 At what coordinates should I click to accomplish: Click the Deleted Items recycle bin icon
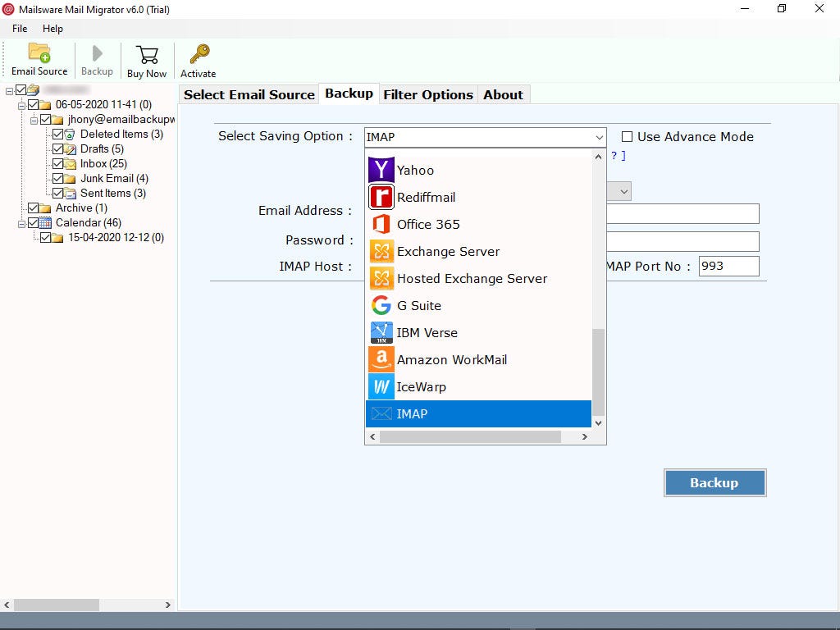[x=70, y=134]
